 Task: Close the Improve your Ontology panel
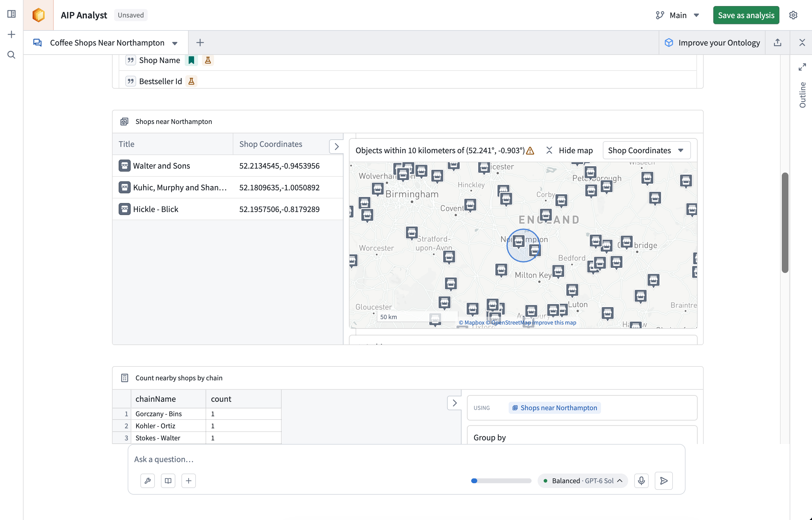pos(802,43)
